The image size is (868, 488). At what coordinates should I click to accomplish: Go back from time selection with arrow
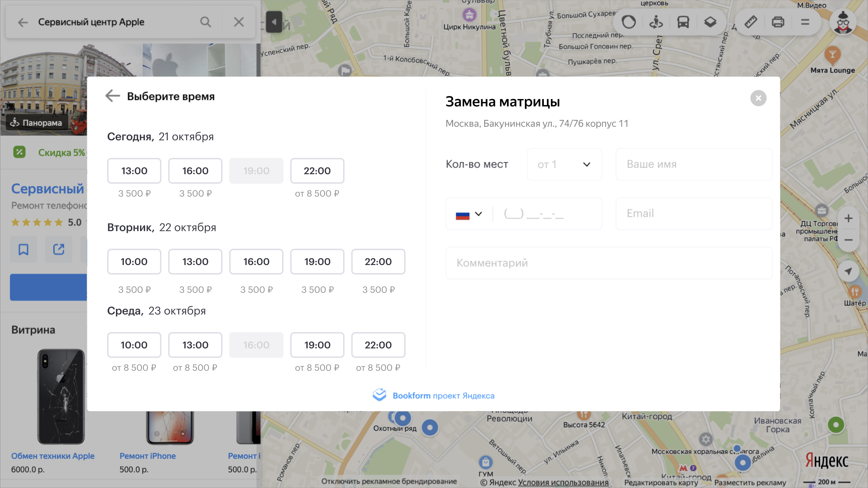113,96
